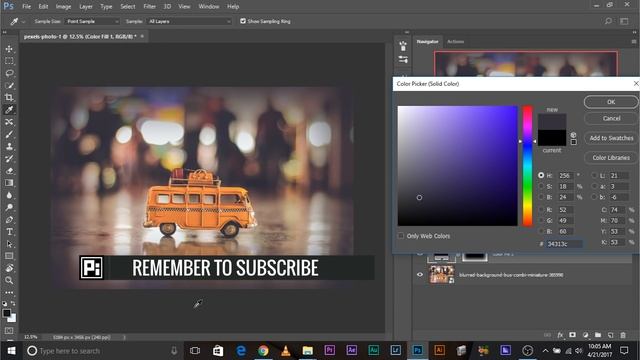Create new fill or adjustment layer
Screen dimensions: 640x360
(x=585, y=335)
